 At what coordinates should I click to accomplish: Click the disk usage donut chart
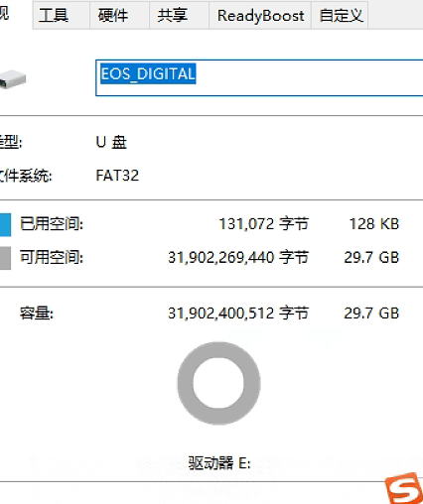coord(218,383)
